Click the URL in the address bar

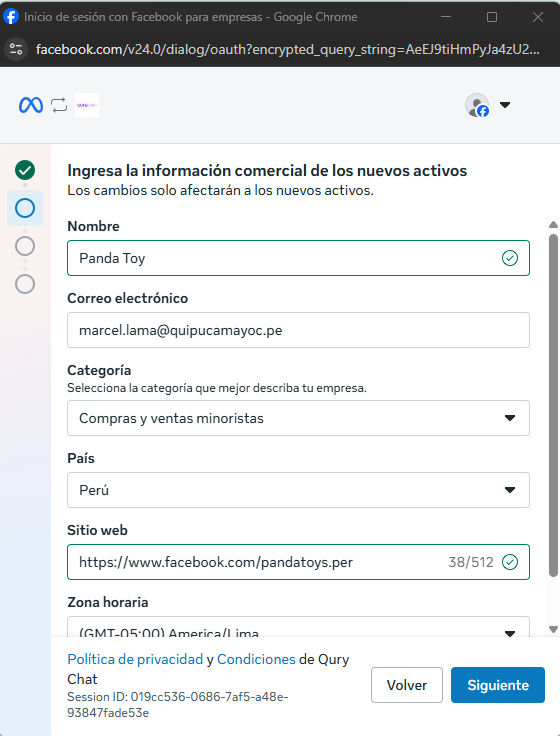pos(287,49)
